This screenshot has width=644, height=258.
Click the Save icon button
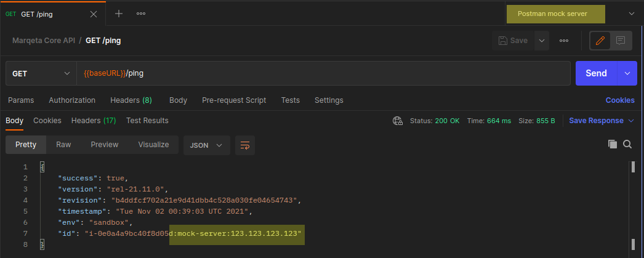coord(513,41)
